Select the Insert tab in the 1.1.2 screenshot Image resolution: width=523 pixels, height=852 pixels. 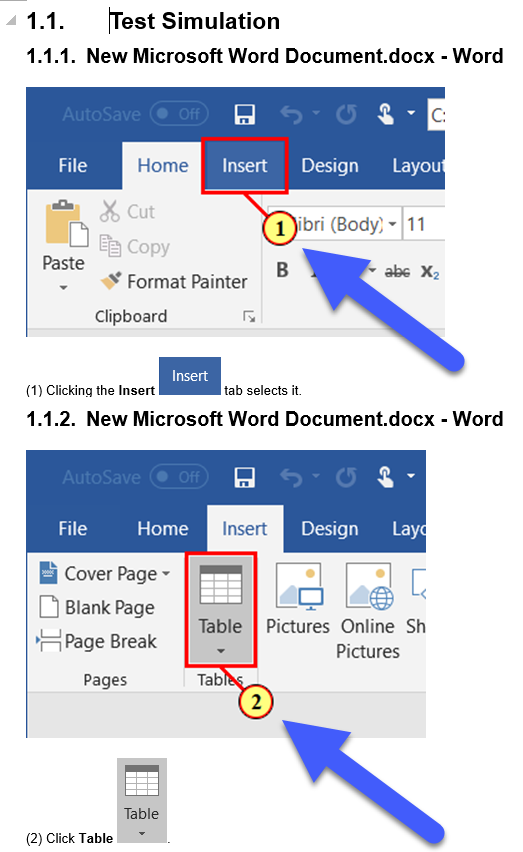244,528
